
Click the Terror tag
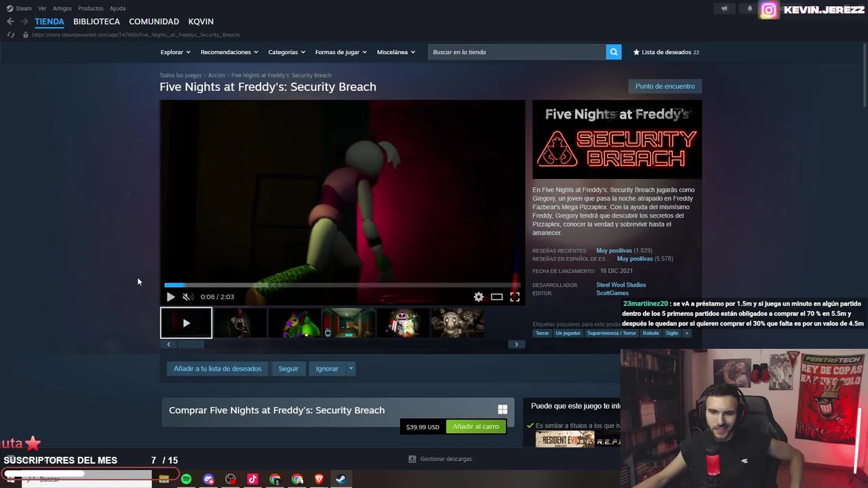(542, 333)
